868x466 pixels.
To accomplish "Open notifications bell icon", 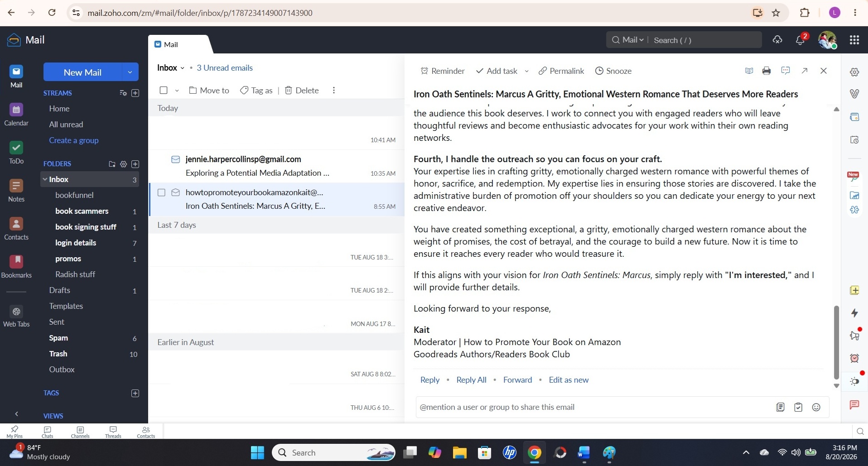I will 800,40.
